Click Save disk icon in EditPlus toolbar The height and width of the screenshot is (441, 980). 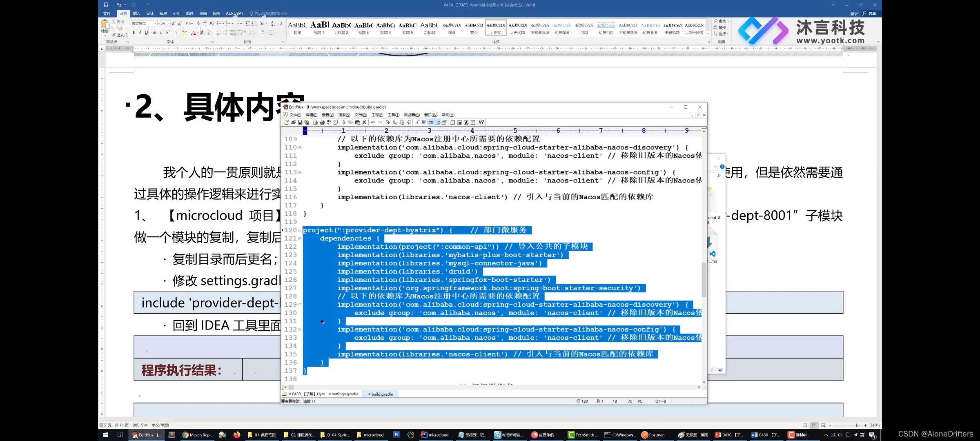pyautogui.click(x=300, y=122)
